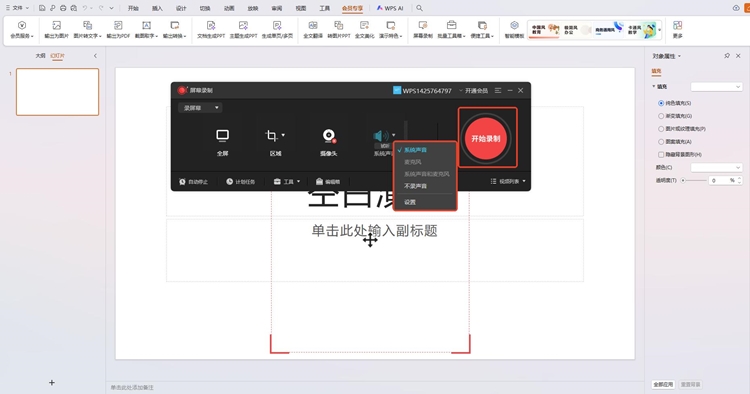Image resolution: width=750 pixels, height=394 pixels.
Task: Click 截图取字 ribbon icon
Action: [146, 30]
